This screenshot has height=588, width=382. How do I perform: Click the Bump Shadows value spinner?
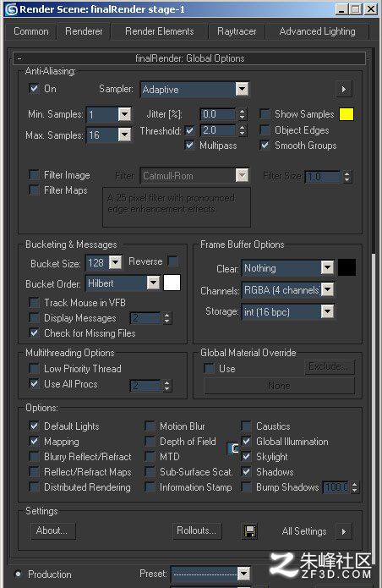point(355,487)
